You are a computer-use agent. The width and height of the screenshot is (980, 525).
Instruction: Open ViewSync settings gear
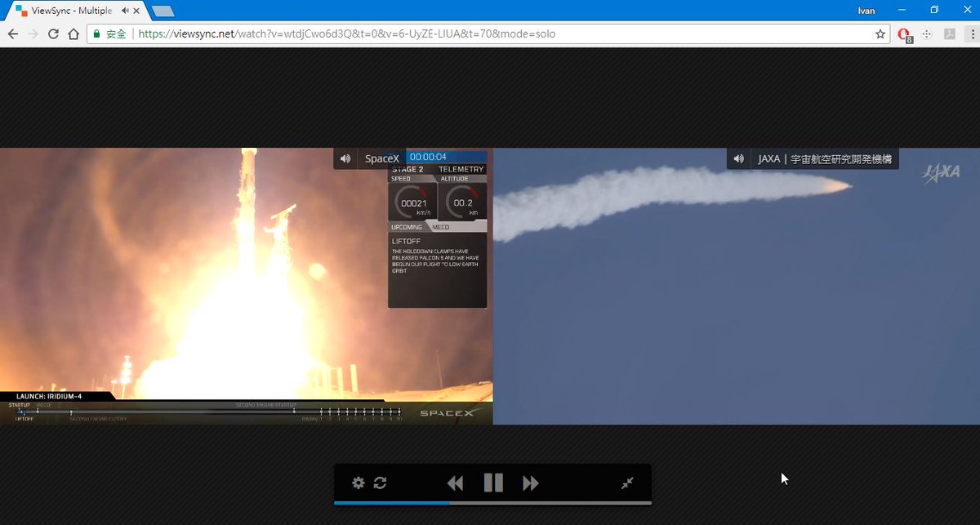358,483
